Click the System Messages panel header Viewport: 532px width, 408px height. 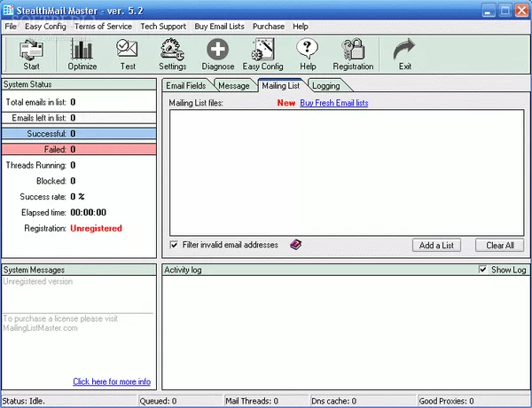79,270
